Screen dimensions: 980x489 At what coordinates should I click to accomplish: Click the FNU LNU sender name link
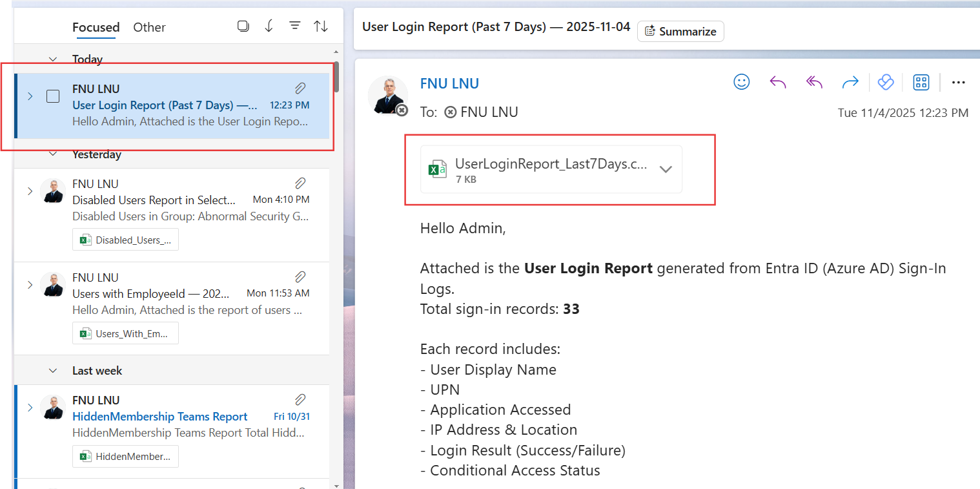(449, 83)
